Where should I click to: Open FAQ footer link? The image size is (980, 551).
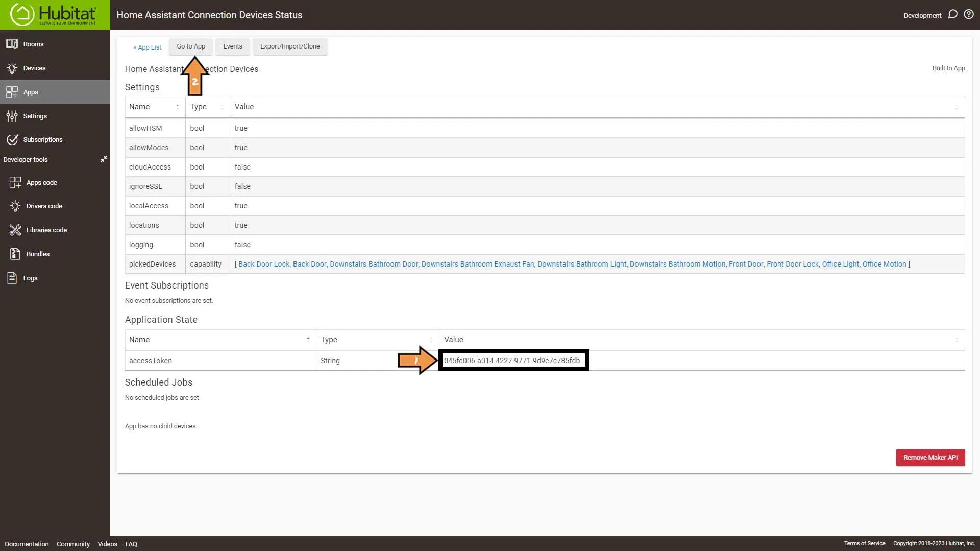[131, 544]
